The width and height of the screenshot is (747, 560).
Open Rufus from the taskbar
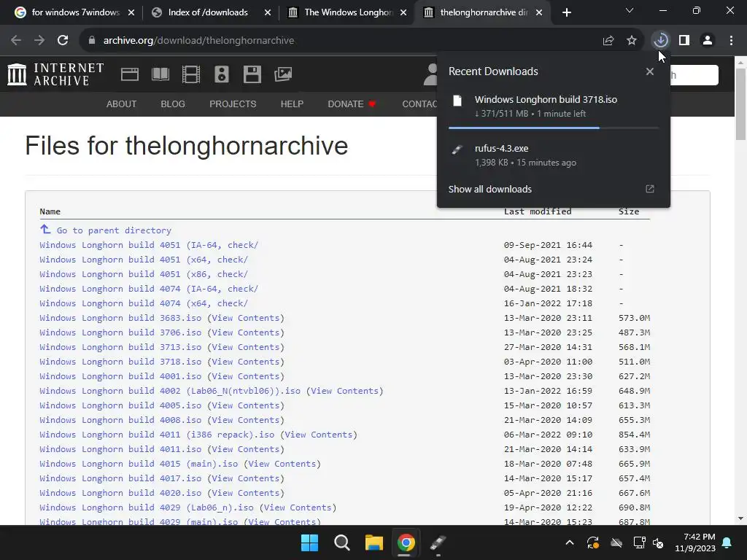click(438, 542)
